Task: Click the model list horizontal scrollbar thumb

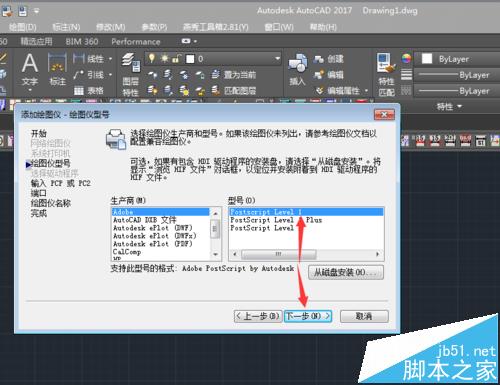Action: 278,254
